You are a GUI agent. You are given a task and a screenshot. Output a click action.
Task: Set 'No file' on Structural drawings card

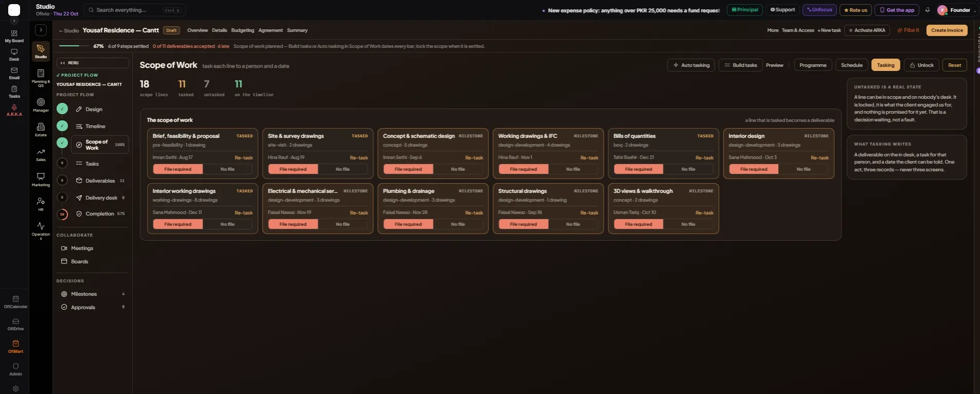(x=573, y=224)
